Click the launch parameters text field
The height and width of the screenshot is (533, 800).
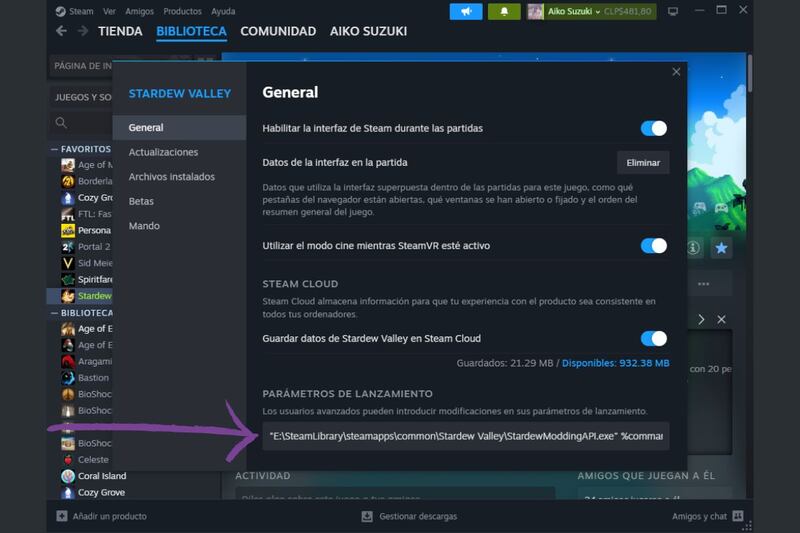click(x=467, y=436)
